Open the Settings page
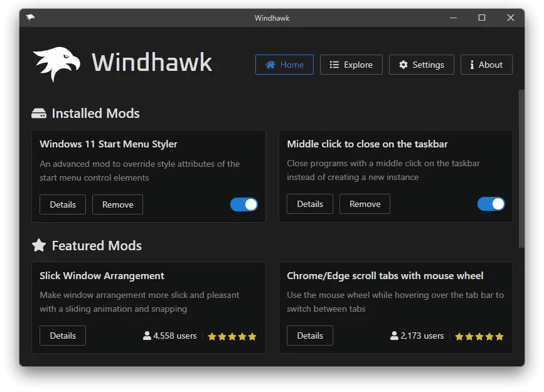The height and width of the screenshot is (392, 544). pos(422,65)
